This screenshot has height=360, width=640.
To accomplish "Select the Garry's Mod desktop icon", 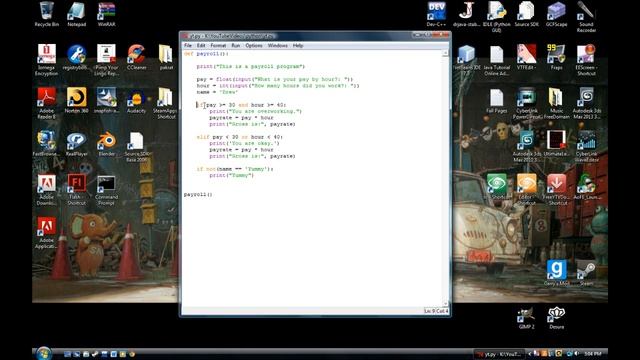I will 556,272.
